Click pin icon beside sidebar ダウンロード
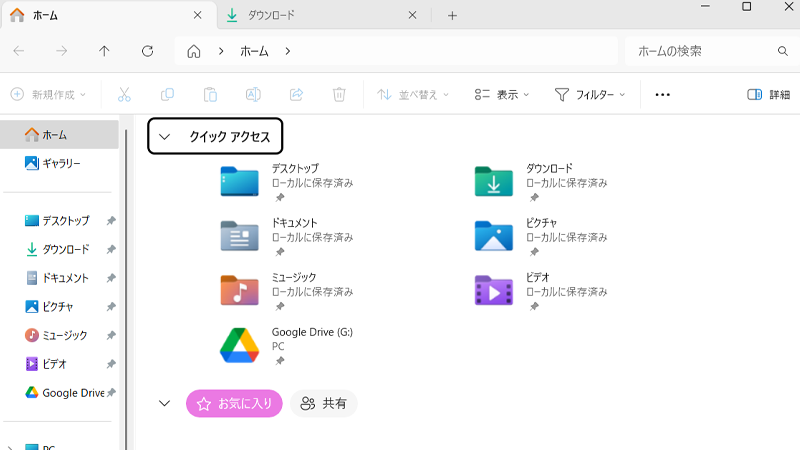This screenshot has height=450, width=800. tap(111, 249)
